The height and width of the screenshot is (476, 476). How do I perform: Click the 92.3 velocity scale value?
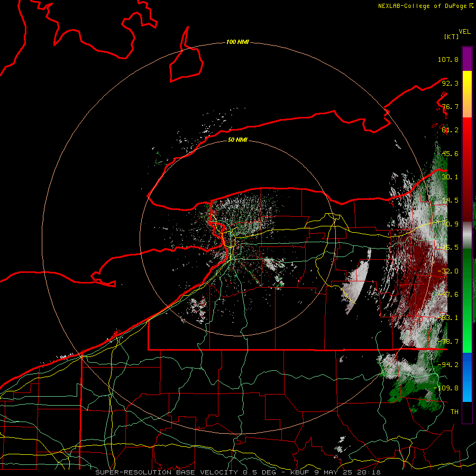(x=450, y=83)
